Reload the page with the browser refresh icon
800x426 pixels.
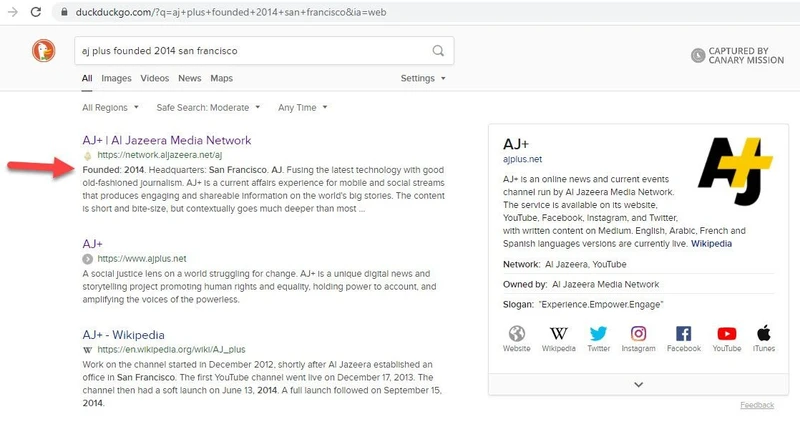click(36, 12)
